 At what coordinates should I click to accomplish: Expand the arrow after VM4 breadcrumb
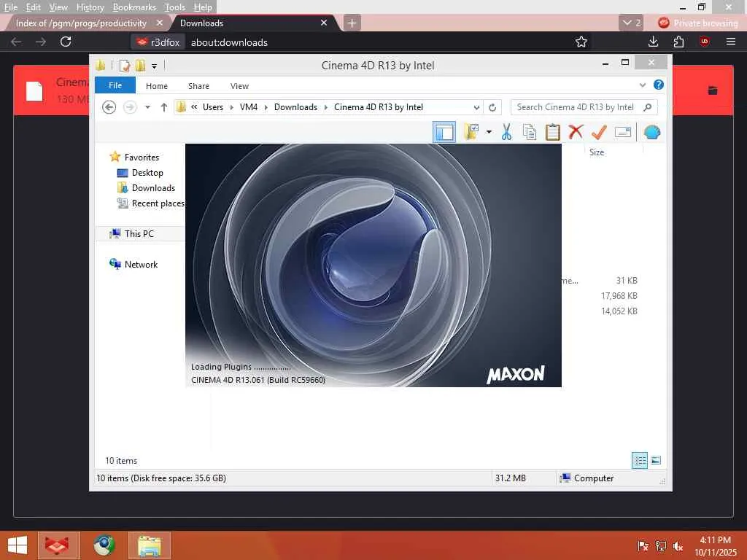coord(266,107)
